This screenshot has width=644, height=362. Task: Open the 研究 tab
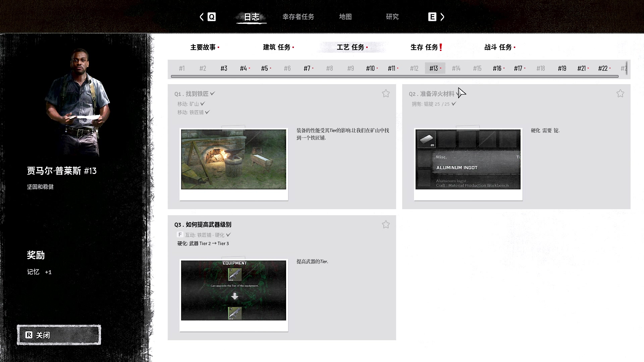click(x=392, y=17)
